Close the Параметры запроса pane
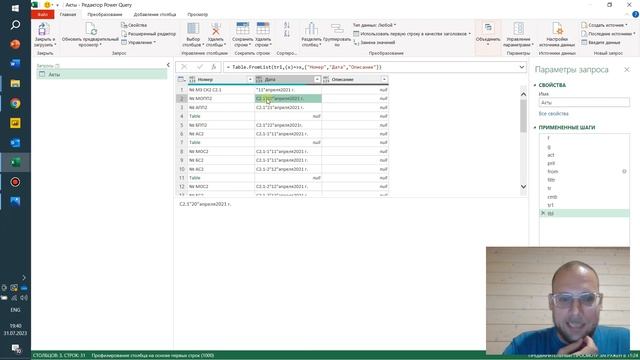The image size is (640, 360). click(x=627, y=70)
